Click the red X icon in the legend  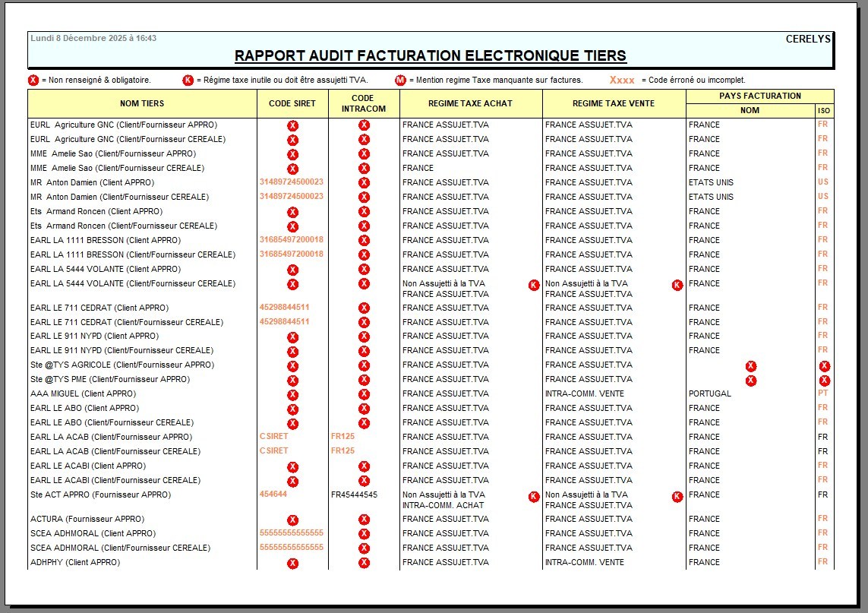pos(33,81)
